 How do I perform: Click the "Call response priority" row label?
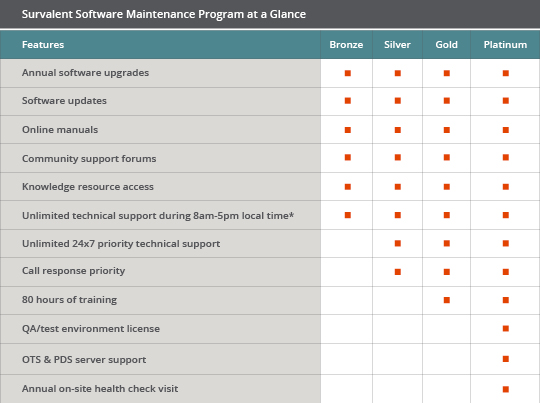coord(73,271)
